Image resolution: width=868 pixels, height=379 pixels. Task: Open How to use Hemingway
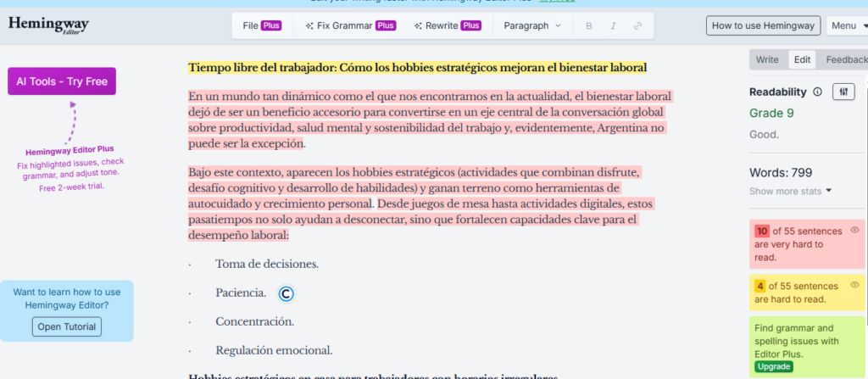[763, 25]
